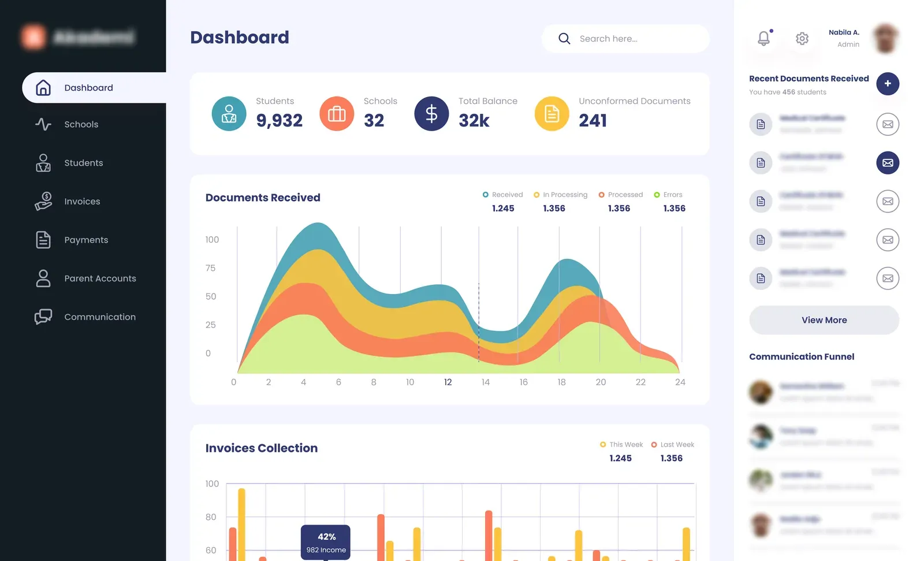Click the first document file icon

click(761, 124)
